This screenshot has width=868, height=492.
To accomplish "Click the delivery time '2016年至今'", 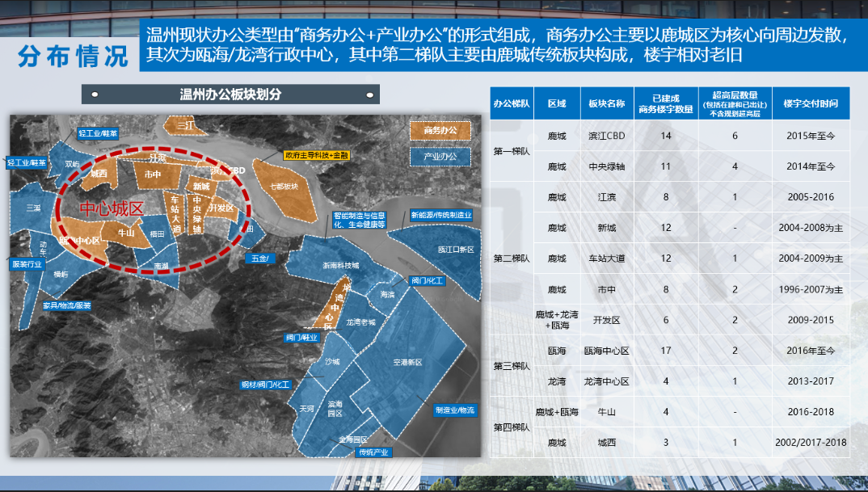I will pyautogui.click(x=811, y=351).
